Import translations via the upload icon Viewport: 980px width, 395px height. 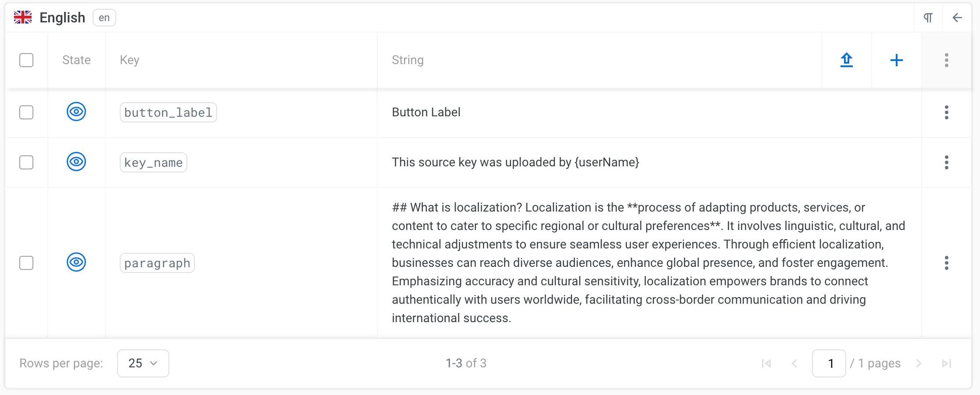pos(846,60)
